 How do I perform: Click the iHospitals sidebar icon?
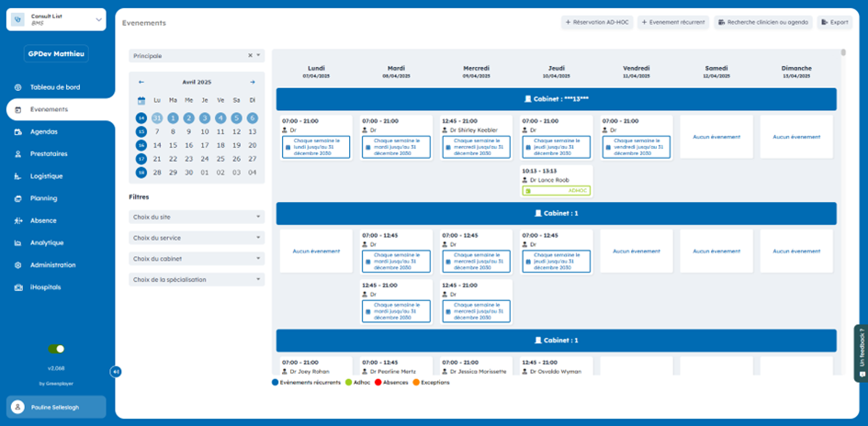[x=17, y=287]
